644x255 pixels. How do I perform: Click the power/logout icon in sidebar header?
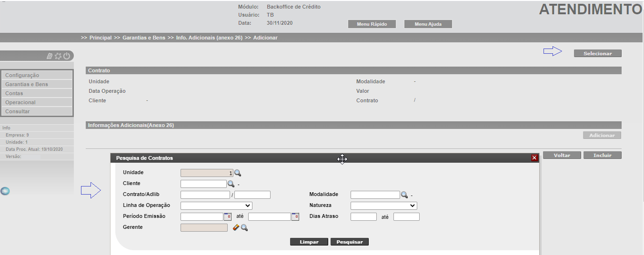pos(67,56)
